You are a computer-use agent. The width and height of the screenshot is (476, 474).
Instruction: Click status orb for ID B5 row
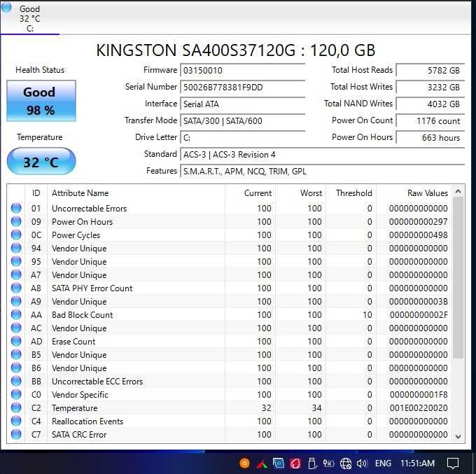click(x=16, y=355)
